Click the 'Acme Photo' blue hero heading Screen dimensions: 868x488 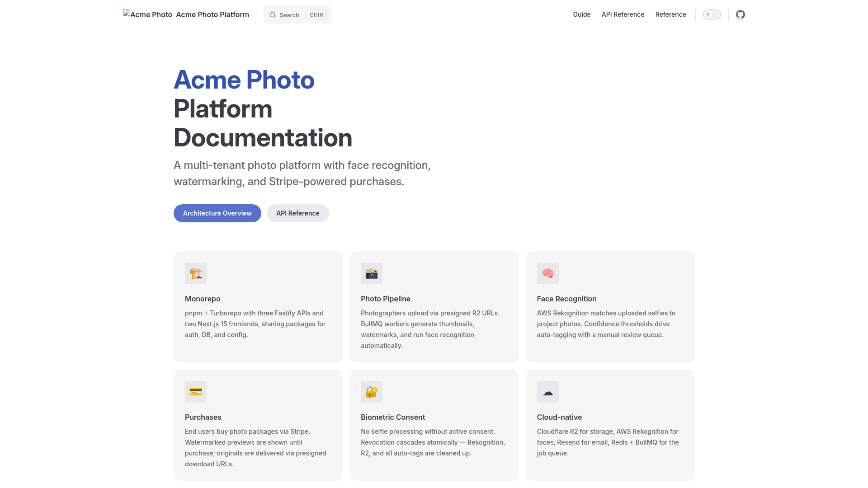(x=244, y=80)
